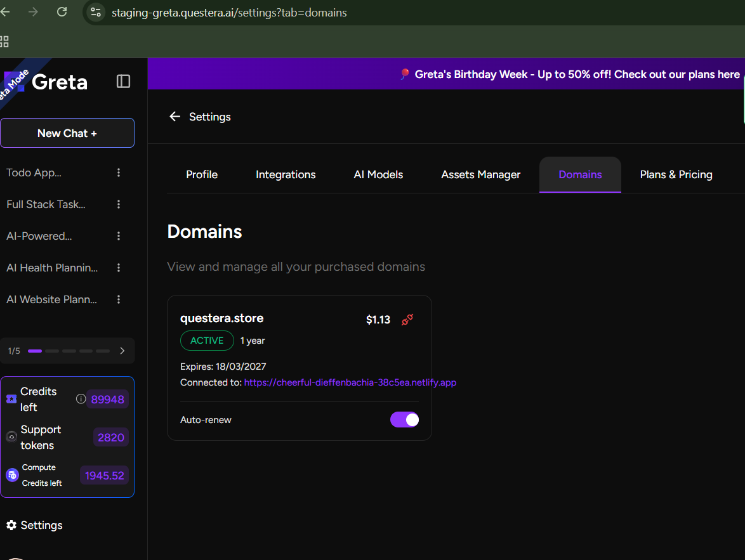Screen dimensions: 745x560
Task: Click the questera.store domain name
Action: 222,318
